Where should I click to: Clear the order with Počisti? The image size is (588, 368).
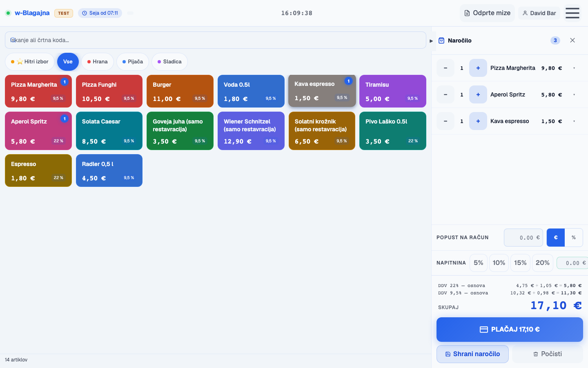point(548,354)
